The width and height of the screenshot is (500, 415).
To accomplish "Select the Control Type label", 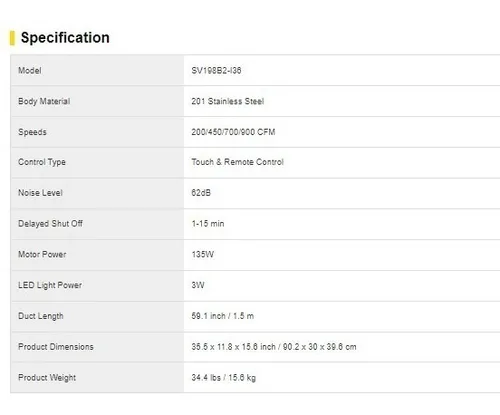I will [42, 162].
